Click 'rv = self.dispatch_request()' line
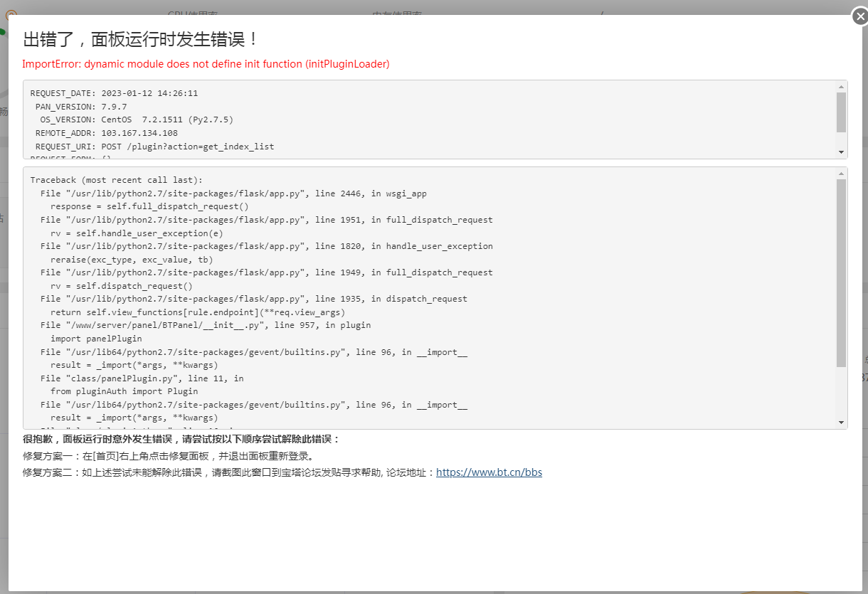 pyautogui.click(x=122, y=285)
